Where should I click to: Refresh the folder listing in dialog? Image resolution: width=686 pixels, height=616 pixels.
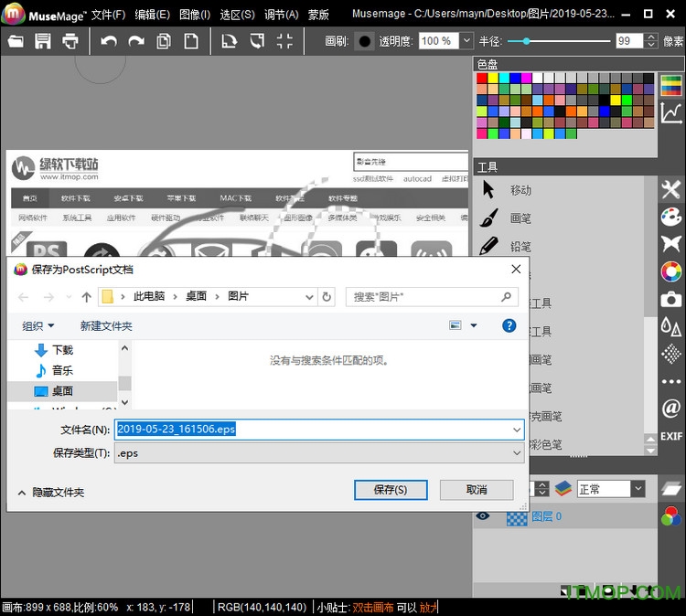327,297
